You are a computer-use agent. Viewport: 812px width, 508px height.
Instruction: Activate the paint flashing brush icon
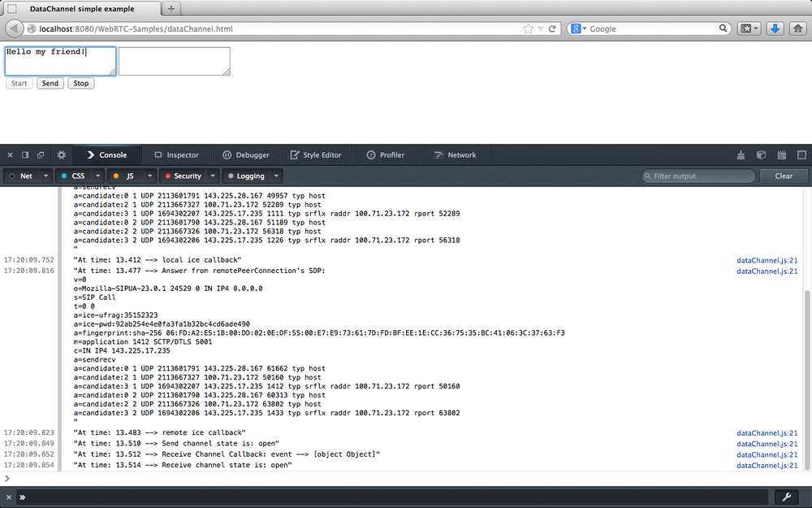(740, 154)
